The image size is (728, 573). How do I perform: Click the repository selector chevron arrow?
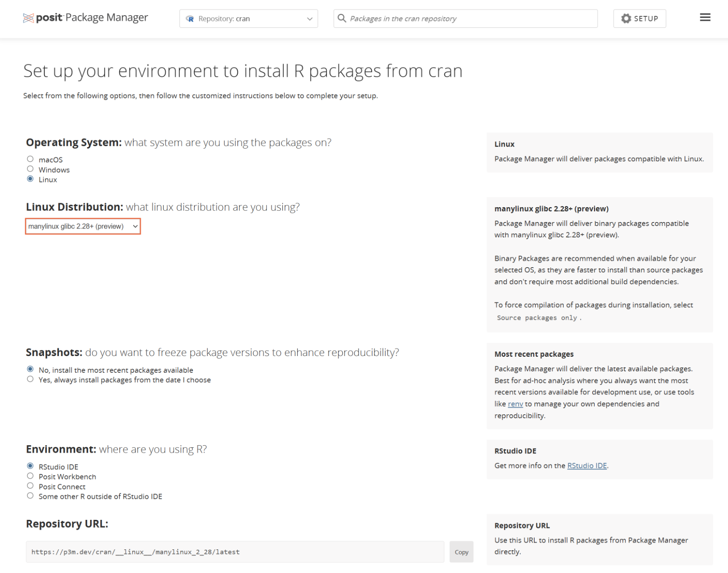pyautogui.click(x=310, y=19)
